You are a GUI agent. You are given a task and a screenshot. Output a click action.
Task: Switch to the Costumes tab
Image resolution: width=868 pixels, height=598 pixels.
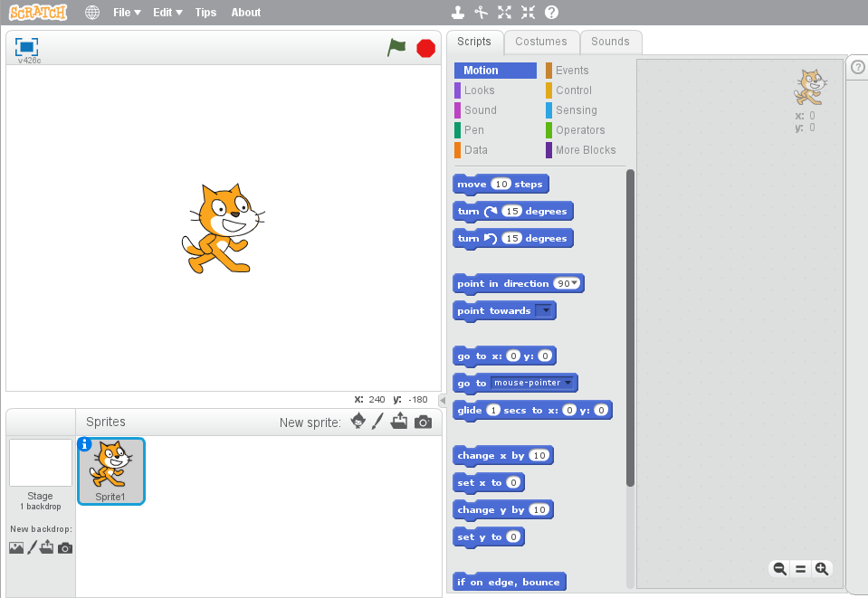541,42
